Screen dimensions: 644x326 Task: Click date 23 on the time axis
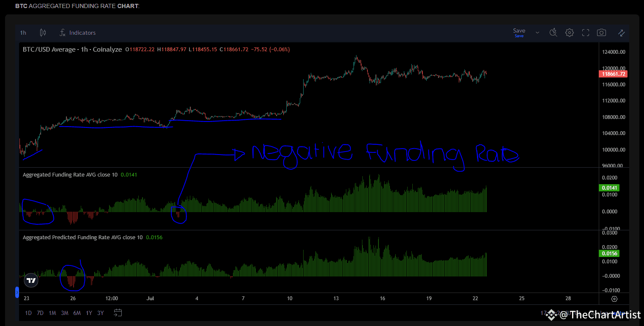click(x=27, y=298)
